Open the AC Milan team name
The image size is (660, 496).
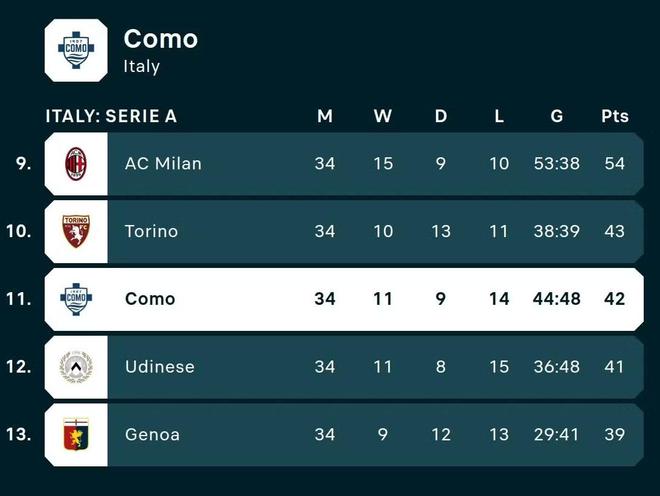pyautogui.click(x=163, y=164)
